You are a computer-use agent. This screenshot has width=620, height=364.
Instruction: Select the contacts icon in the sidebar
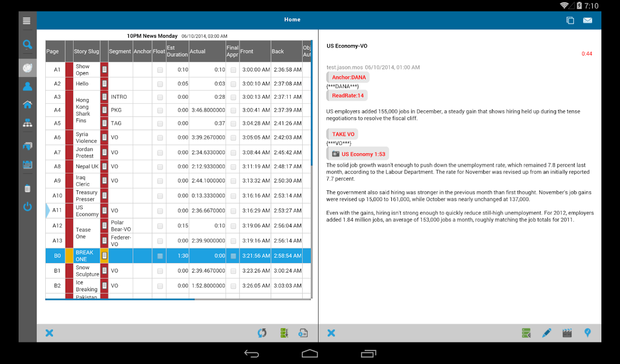click(27, 85)
